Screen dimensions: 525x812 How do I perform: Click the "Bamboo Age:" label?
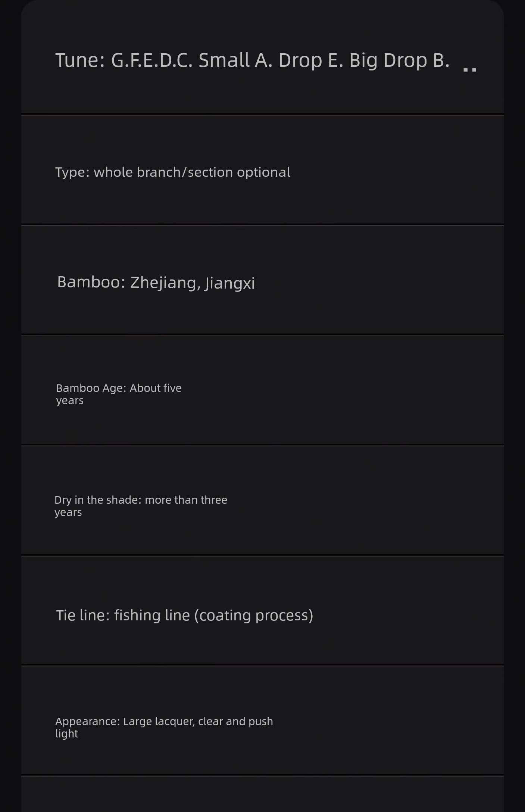(91, 388)
